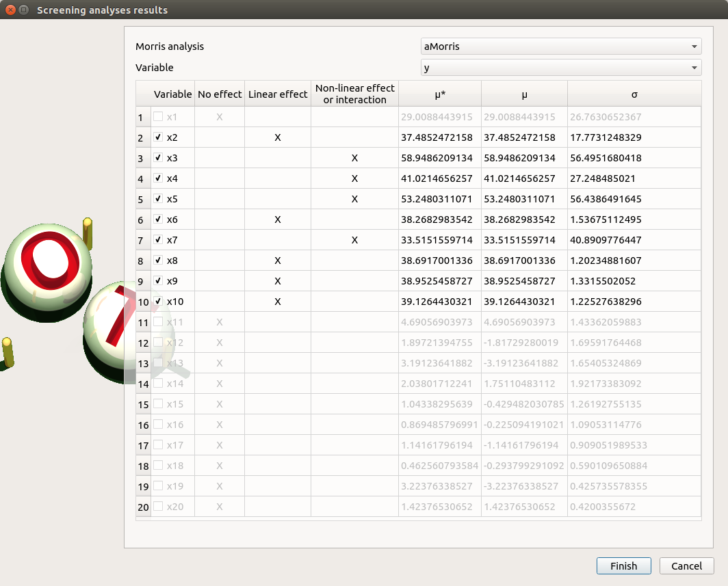Toggle the x3 variable checkbox
The image size is (728, 586).
click(x=159, y=158)
